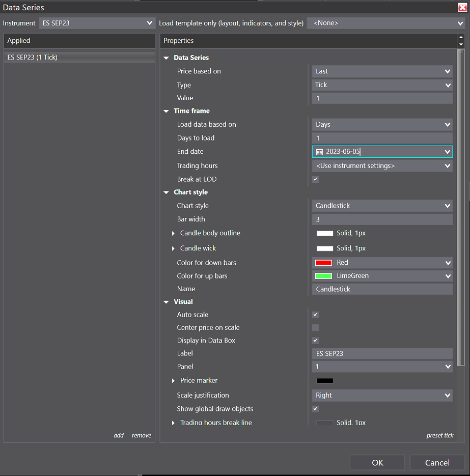
Task: Click the properties scroll down arrow
Action: (461, 44)
